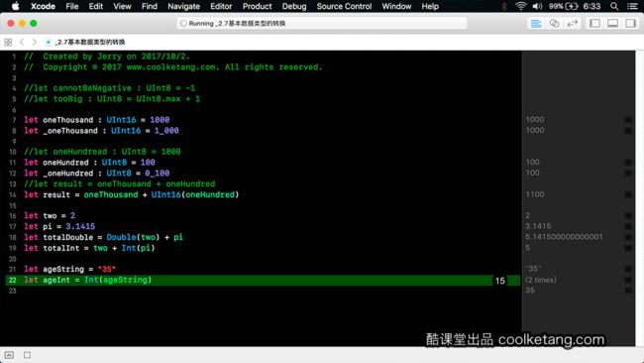Screen dimensions: 644x363
Task: Show result inline for oneHundred 100
Action: coord(628,163)
